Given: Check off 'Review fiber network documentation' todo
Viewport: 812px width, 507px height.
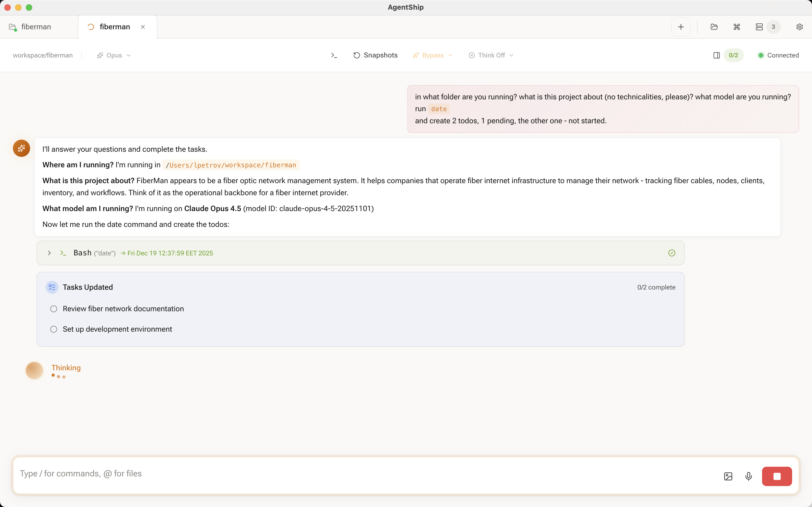Looking at the screenshot, I should (x=54, y=309).
